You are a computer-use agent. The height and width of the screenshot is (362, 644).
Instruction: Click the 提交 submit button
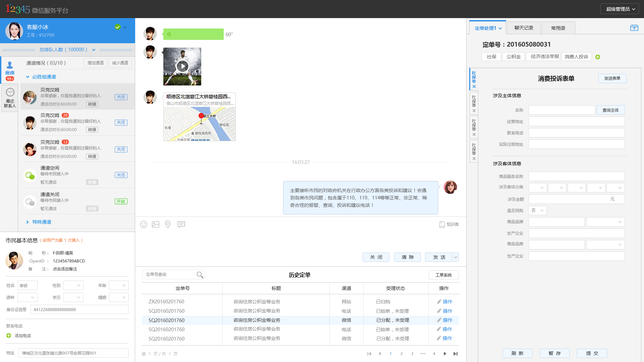(x=592, y=353)
